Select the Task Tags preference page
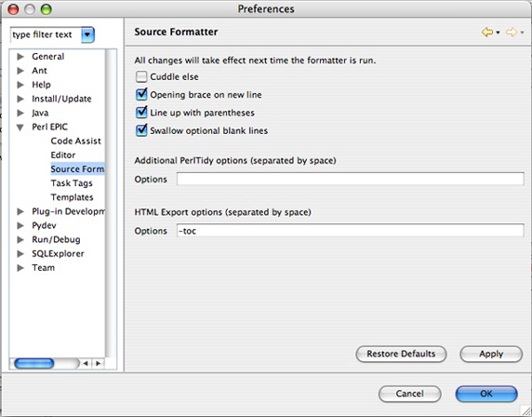Viewport: 532px width, 417px height. point(72,183)
